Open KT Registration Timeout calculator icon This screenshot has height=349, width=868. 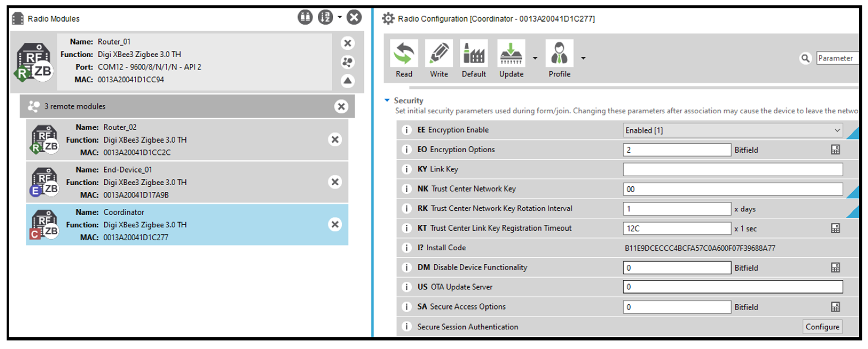(835, 228)
